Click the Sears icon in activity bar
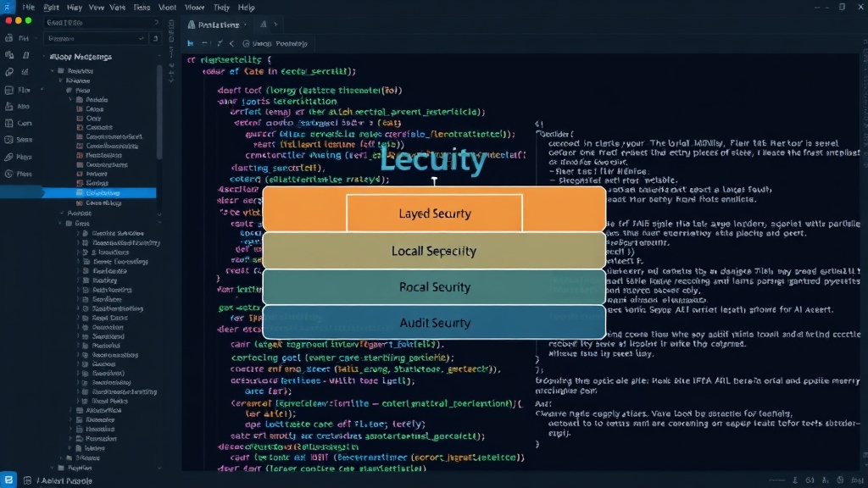 [9, 140]
